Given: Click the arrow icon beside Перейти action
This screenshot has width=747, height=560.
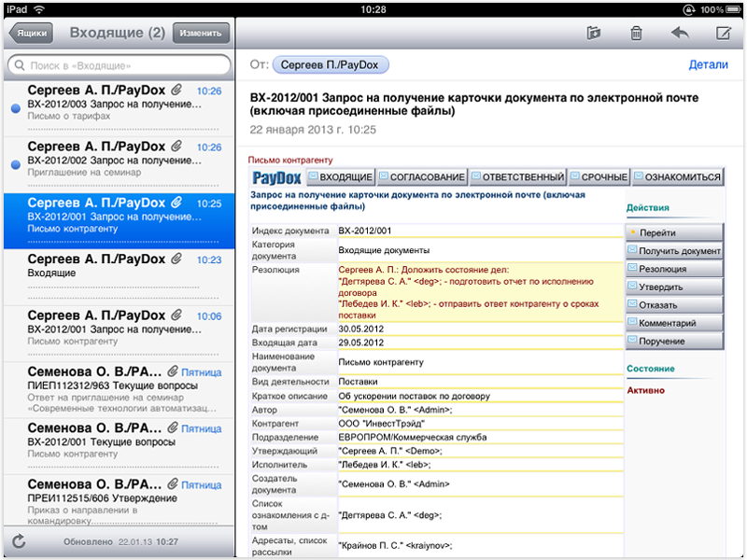Looking at the screenshot, I should pyautogui.click(x=632, y=232).
